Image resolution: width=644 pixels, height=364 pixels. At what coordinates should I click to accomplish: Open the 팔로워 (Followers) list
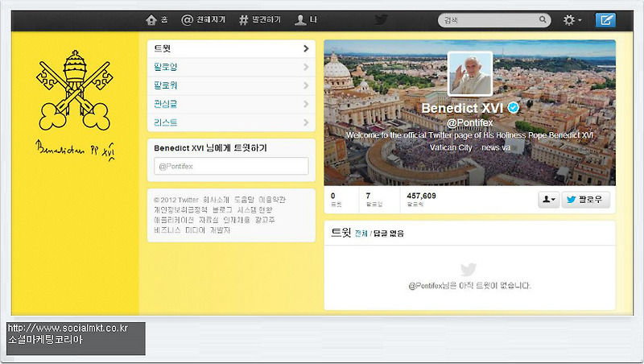pyautogui.click(x=231, y=85)
